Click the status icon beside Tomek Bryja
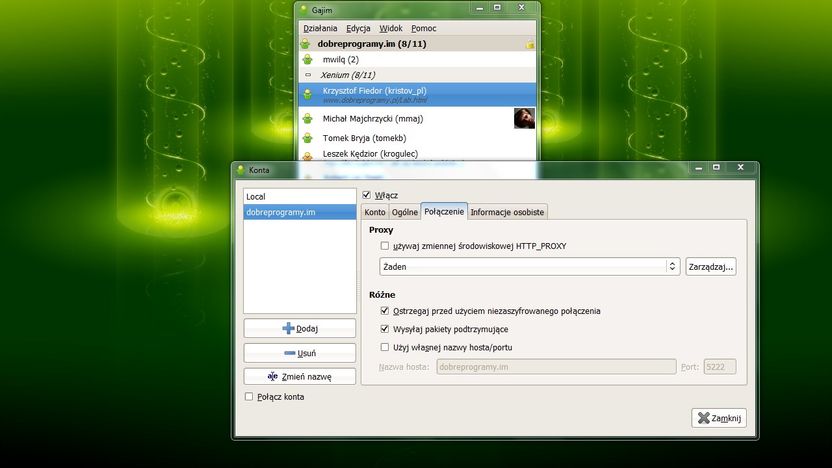Screen dimensions: 832x468 [x=307, y=138]
